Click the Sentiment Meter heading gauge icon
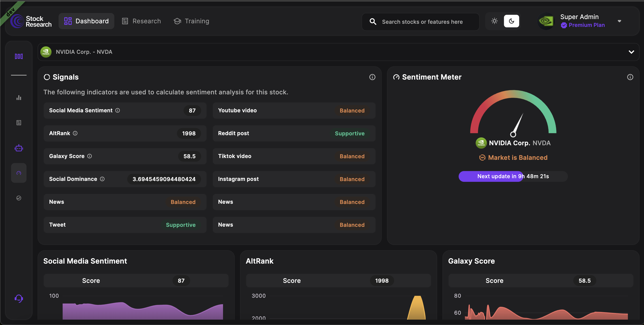644x325 pixels. point(396,77)
